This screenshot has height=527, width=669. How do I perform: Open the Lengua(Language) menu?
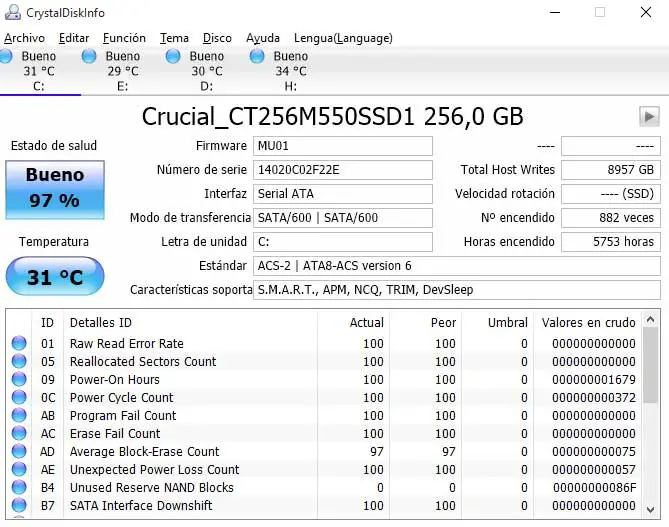343,38
